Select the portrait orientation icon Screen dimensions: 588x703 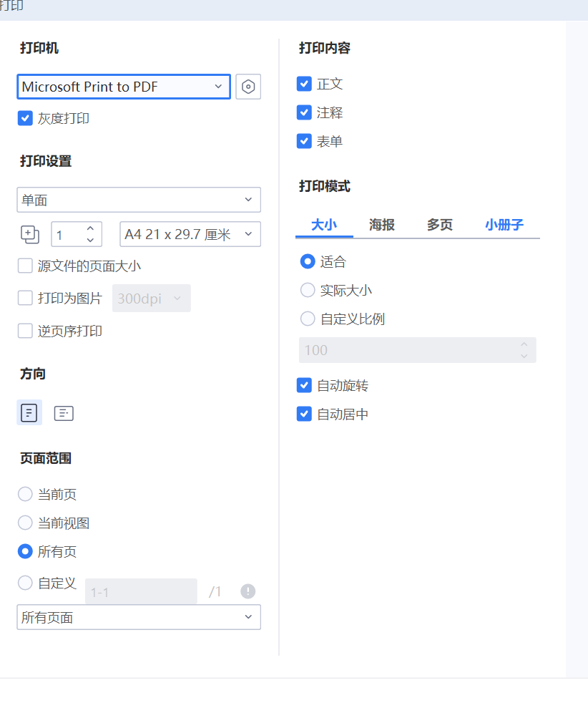[x=29, y=412]
